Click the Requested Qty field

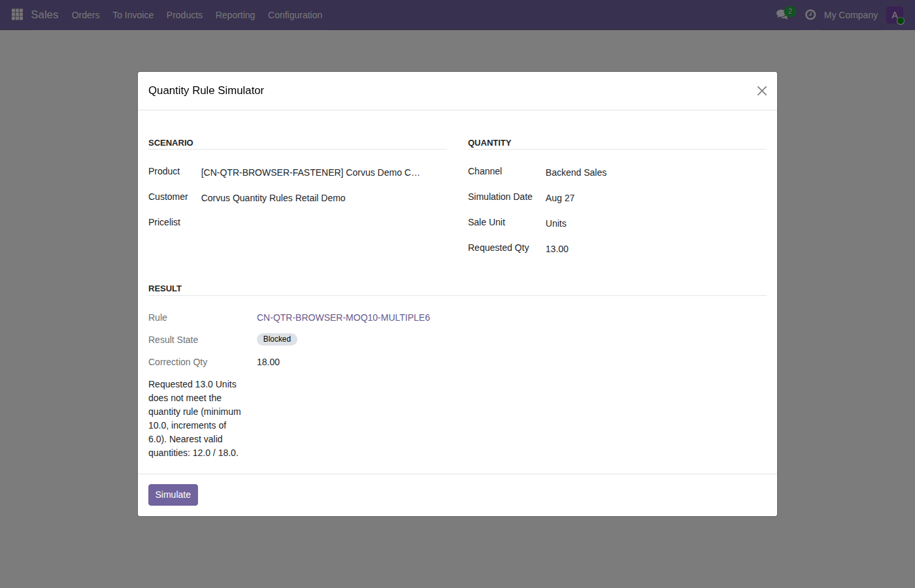coord(656,249)
